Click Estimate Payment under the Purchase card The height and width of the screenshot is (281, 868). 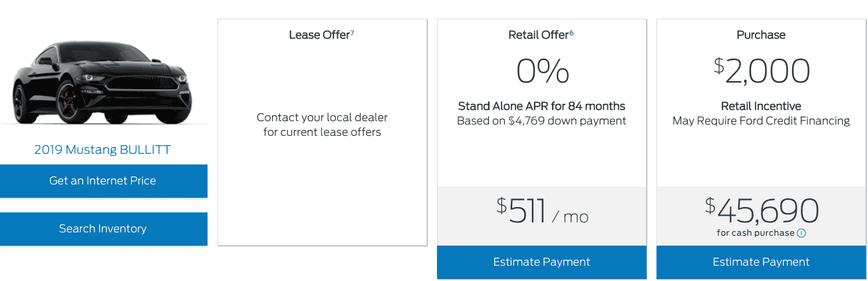(x=761, y=262)
